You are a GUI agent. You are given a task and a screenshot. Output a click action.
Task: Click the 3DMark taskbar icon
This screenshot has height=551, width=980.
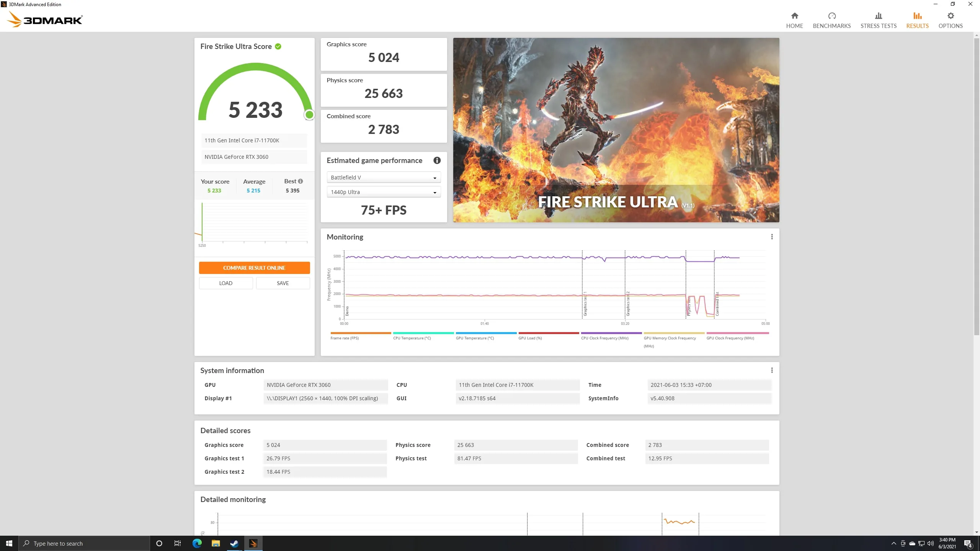(253, 543)
